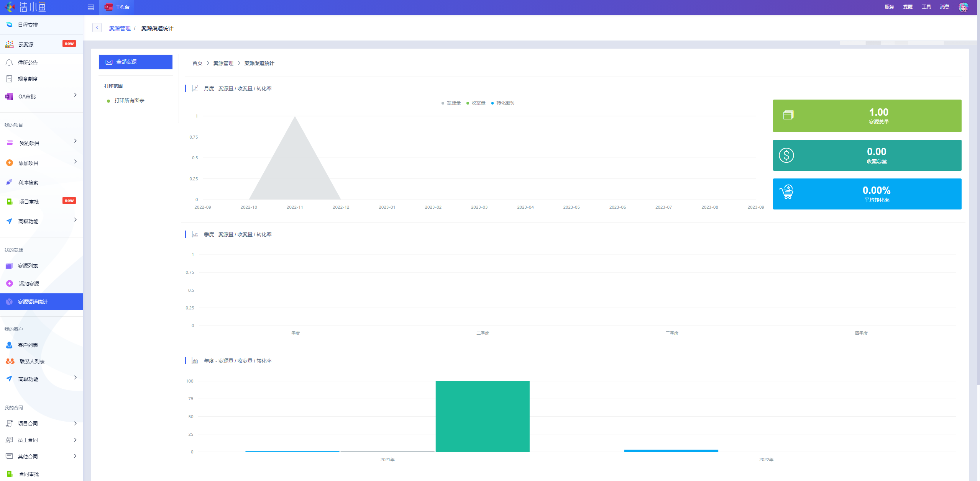980x481 pixels.
Task: Open the 消息 menu in top bar
Action: pyautogui.click(x=944, y=7)
